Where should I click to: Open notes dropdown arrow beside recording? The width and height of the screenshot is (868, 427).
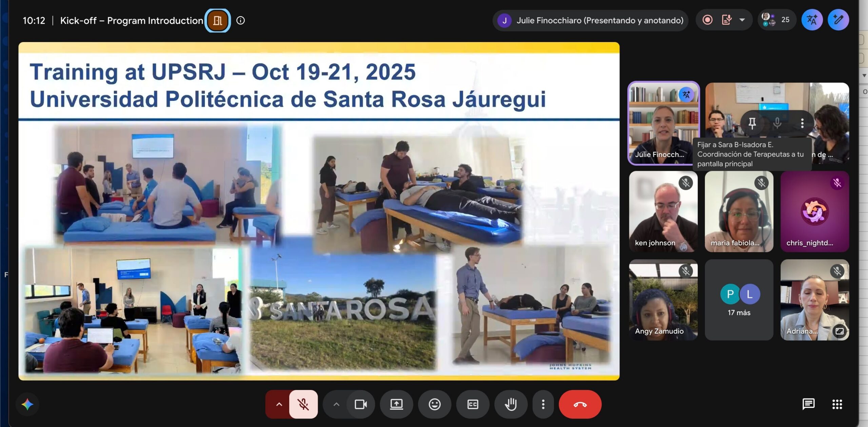tap(742, 20)
